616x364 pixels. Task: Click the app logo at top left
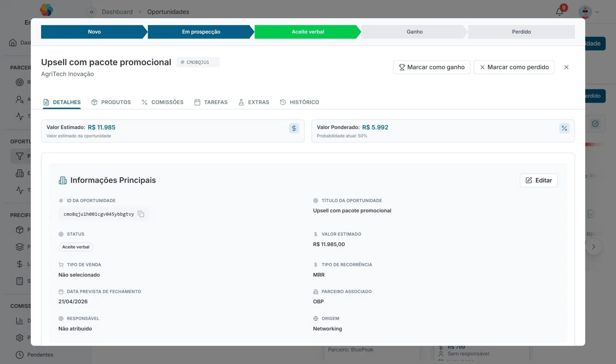[x=46, y=10]
